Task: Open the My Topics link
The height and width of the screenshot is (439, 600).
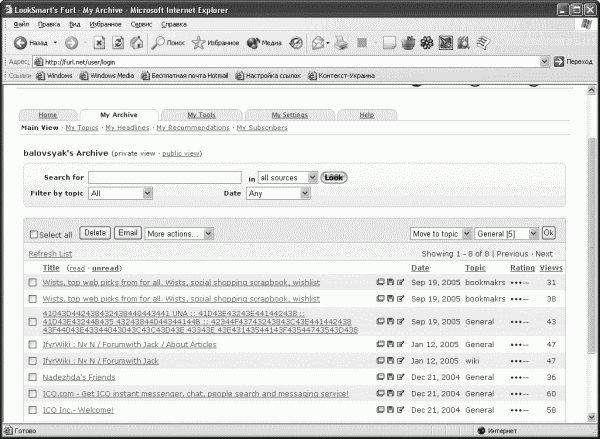Action: [x=82, y=128]
